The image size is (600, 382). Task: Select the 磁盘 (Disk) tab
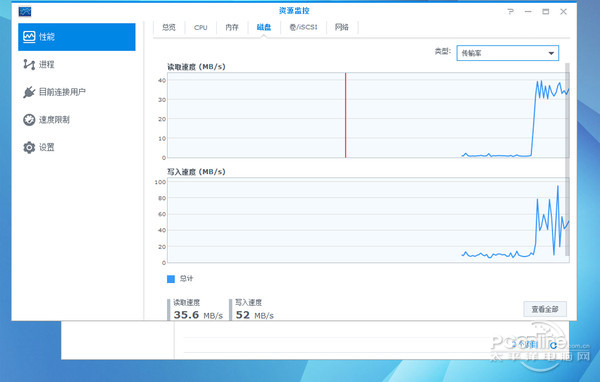pyautogui.click(x=264, y=27)
